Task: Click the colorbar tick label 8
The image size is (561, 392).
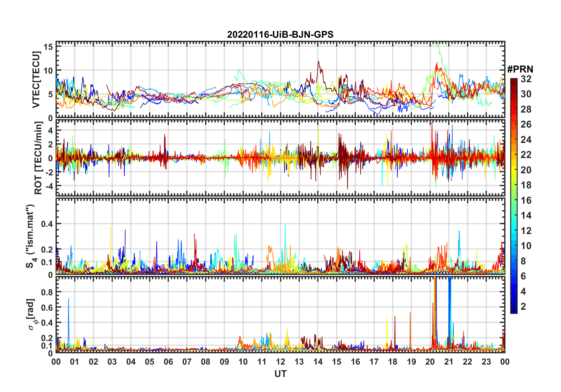Action: [523, 261]
